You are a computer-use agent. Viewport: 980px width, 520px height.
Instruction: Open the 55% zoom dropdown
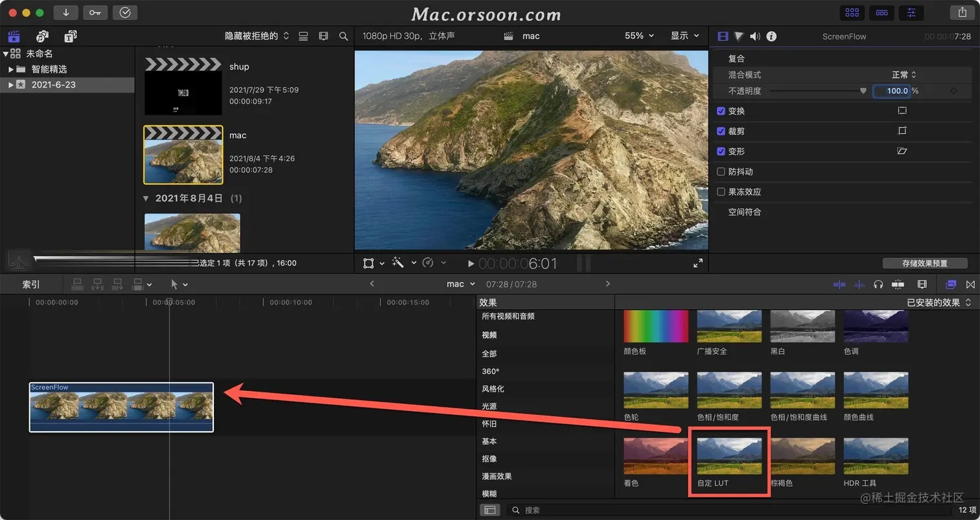[x=639, y=36]
